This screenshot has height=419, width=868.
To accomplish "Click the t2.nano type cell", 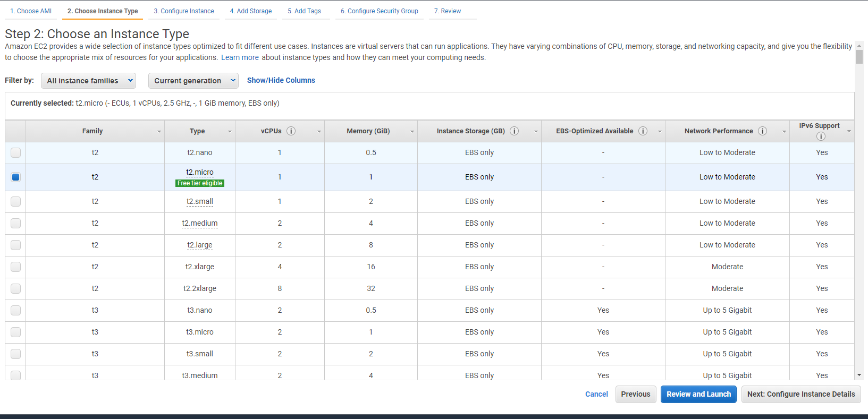I will pos(200,152).
